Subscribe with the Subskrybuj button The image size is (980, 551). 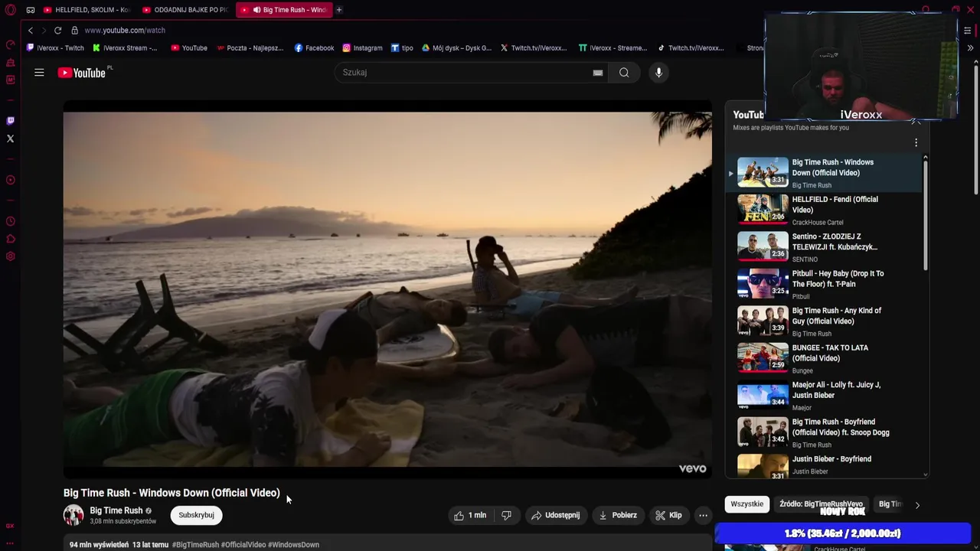196,515
